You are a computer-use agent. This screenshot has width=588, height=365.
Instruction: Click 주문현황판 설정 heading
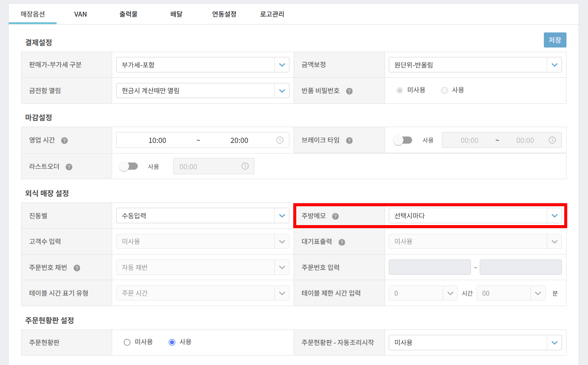[49, 321]
